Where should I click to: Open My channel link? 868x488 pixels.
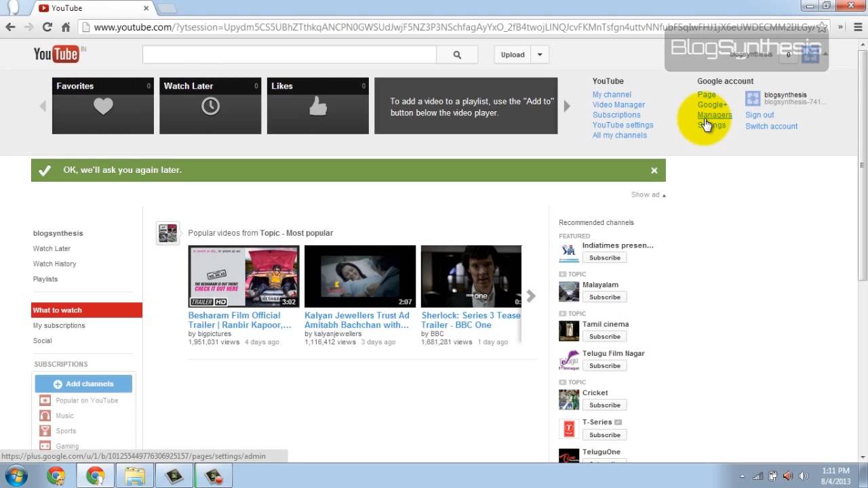pos(612,95)
